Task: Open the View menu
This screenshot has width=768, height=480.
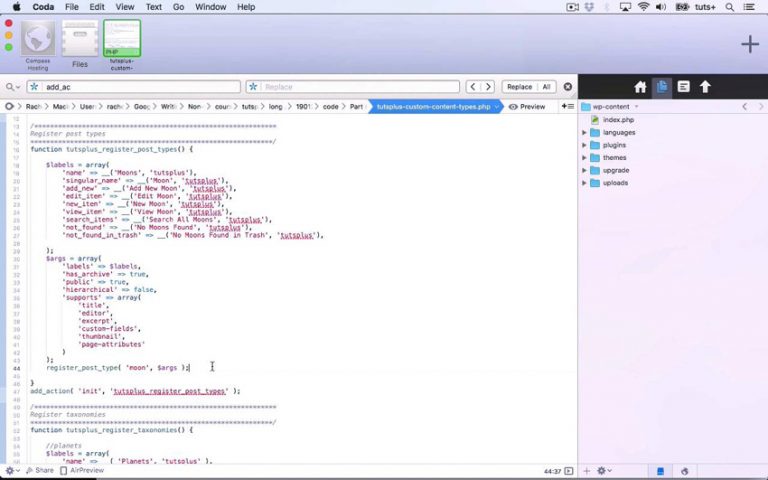Action: (x=125, y=7)
